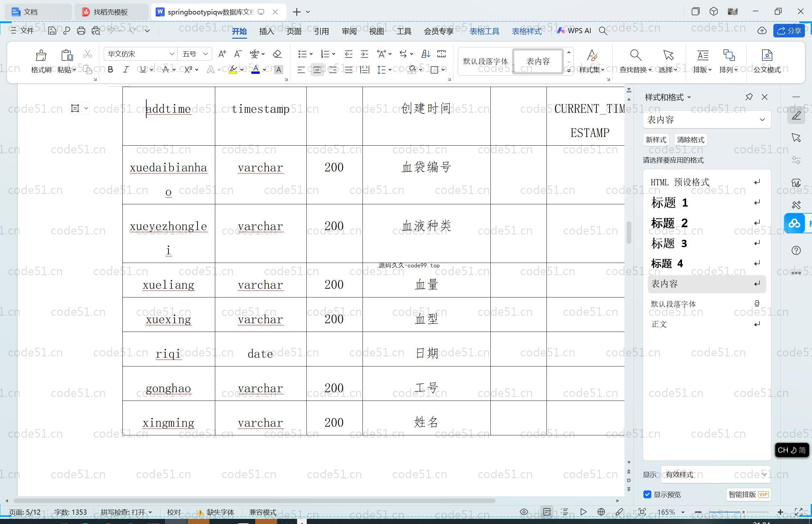Open the font name dropdown 华文仿宋

(172, 54)
